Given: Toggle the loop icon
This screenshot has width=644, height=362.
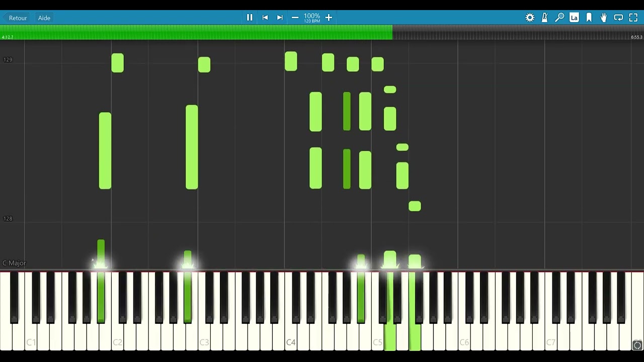Looking at the screenshot, I should pyautogui.click(x=618, y=18).
